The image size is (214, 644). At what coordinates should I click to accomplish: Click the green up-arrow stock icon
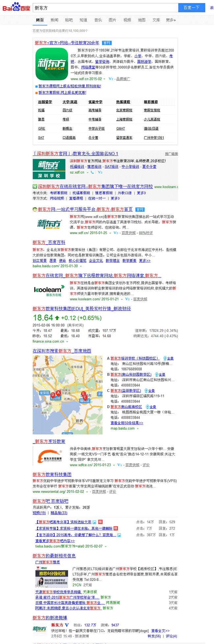click(x=57, y=318)
